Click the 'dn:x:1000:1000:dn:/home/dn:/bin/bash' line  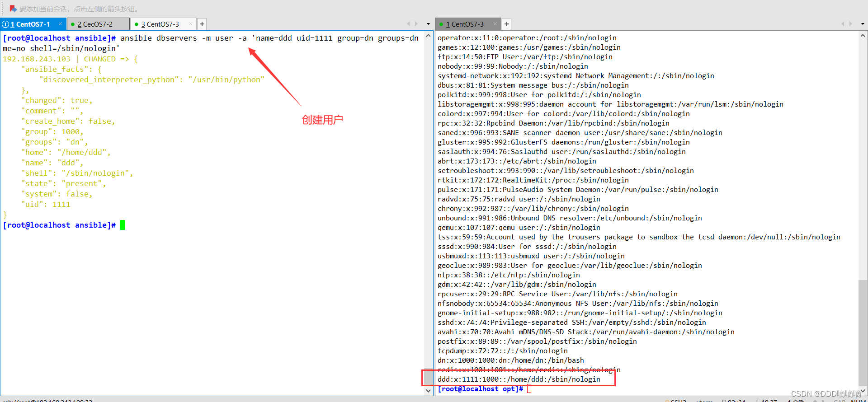pyautogui.click(x=511, y=360)
